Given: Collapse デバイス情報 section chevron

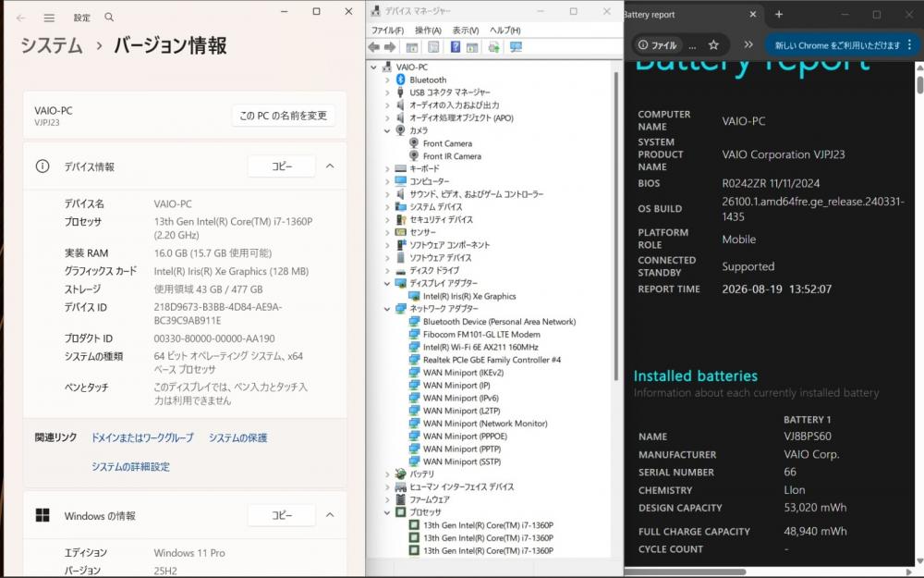Looking at the screenshot, I should 330,166.
